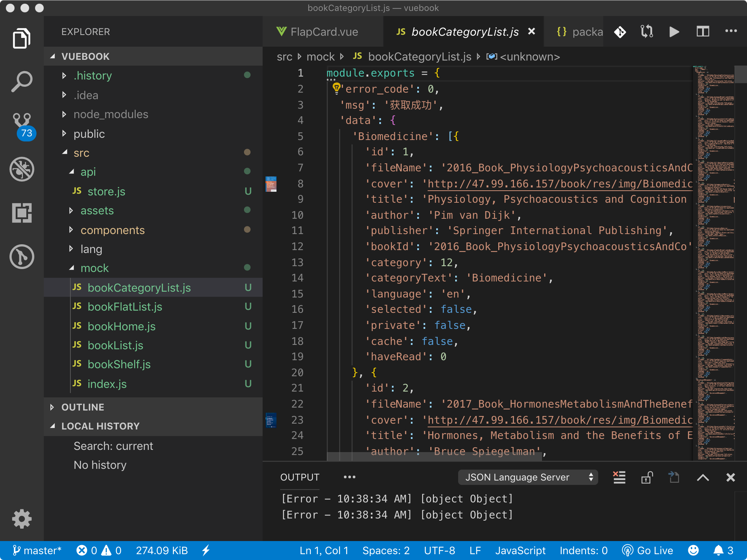Switch to the FlapCard.vue tab
Image resolution: width=747 pixels, height=560 pixels.
(x=323, y=32)
